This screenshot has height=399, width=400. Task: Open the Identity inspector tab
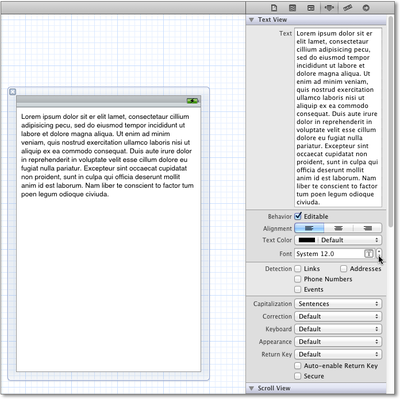(311, 8)
